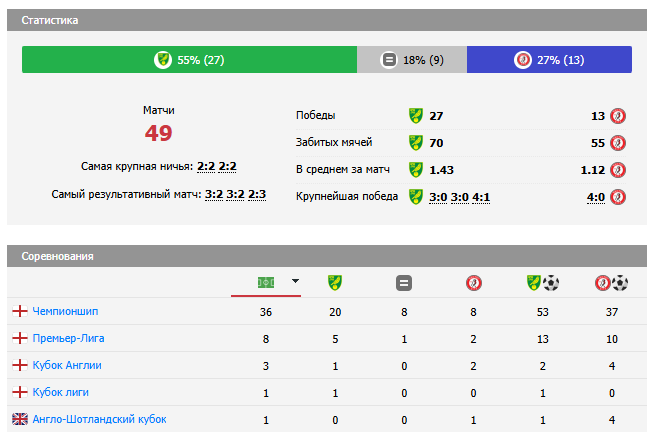
Task: Click the club crest in the green 55% bar
Action: click(x=163, y=60)
